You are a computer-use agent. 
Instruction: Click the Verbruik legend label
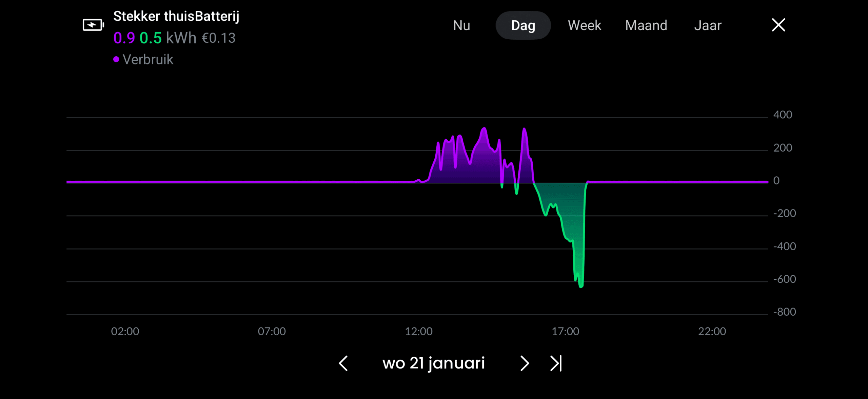[148, 59]
